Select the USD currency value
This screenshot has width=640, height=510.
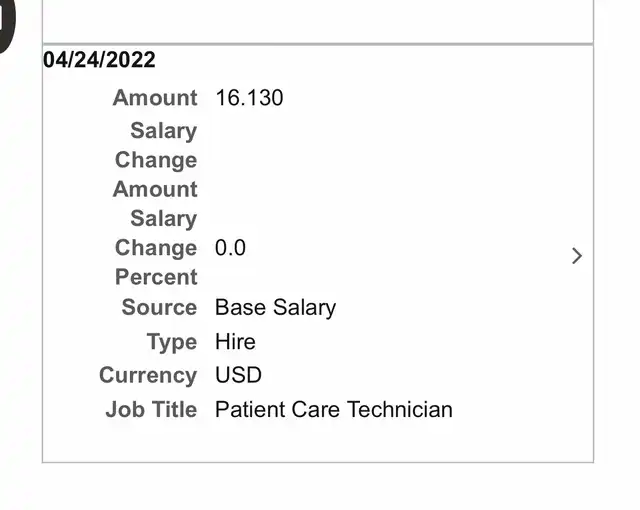point(238,376)
